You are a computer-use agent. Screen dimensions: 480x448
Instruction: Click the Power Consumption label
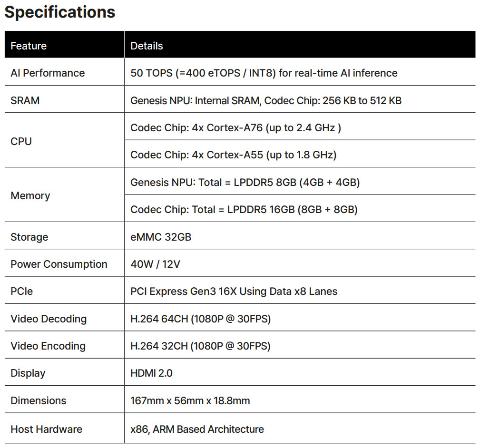coord(59,264)
